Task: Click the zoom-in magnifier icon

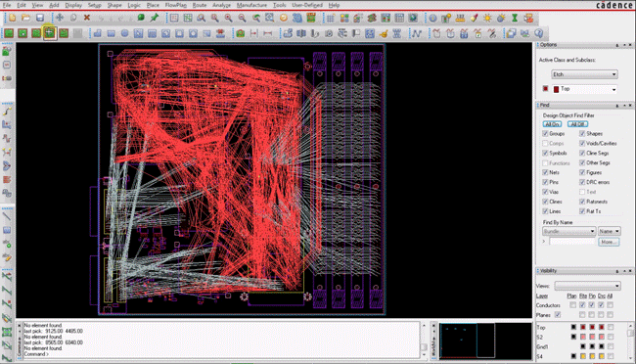Action: (x=228, y=18)
